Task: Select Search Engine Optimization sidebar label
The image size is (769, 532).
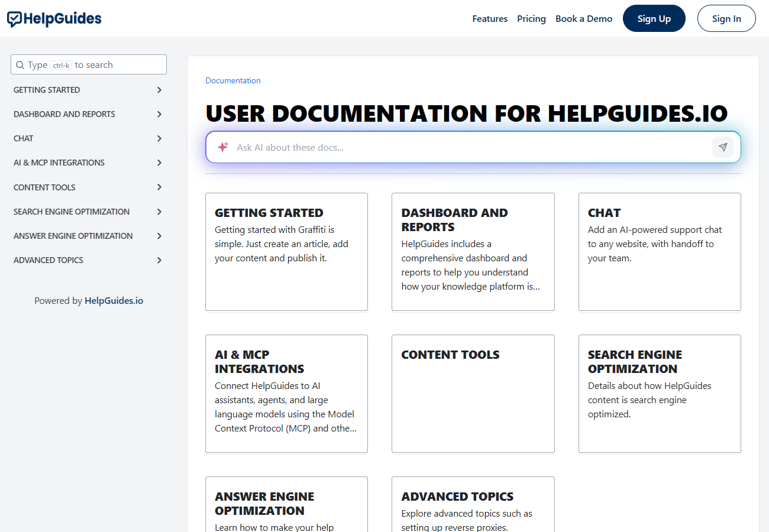Action: coord(72,212)
